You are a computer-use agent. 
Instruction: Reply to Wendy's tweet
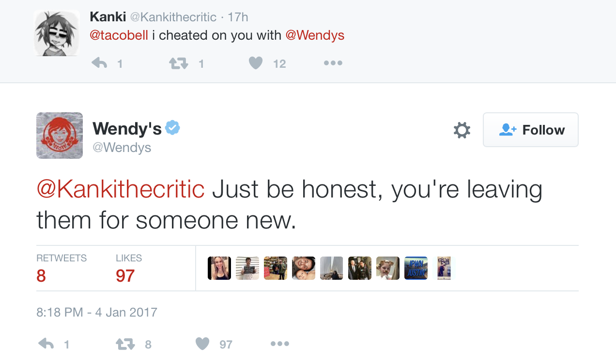point(46,344)
